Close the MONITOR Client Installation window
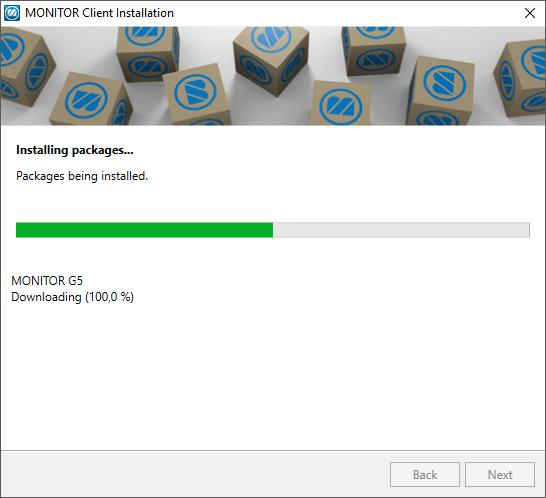 [x=530, y=13]
